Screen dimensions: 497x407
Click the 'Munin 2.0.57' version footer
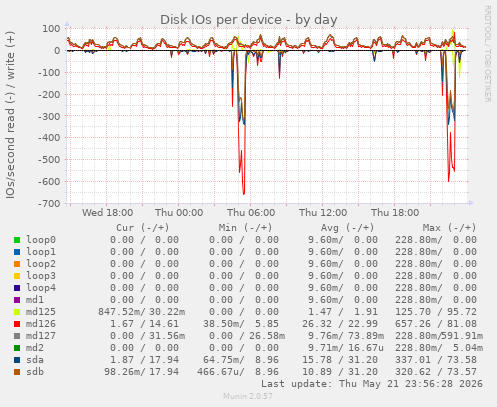[x=248, y=396]
